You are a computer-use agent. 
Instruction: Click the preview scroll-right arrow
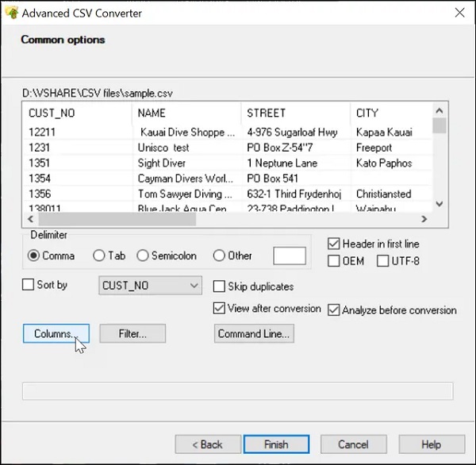424,219
